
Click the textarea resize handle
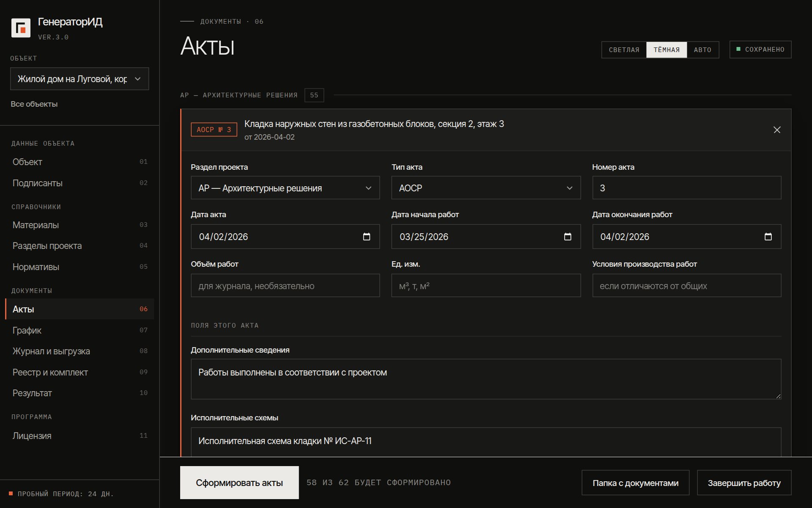point(778,396)
